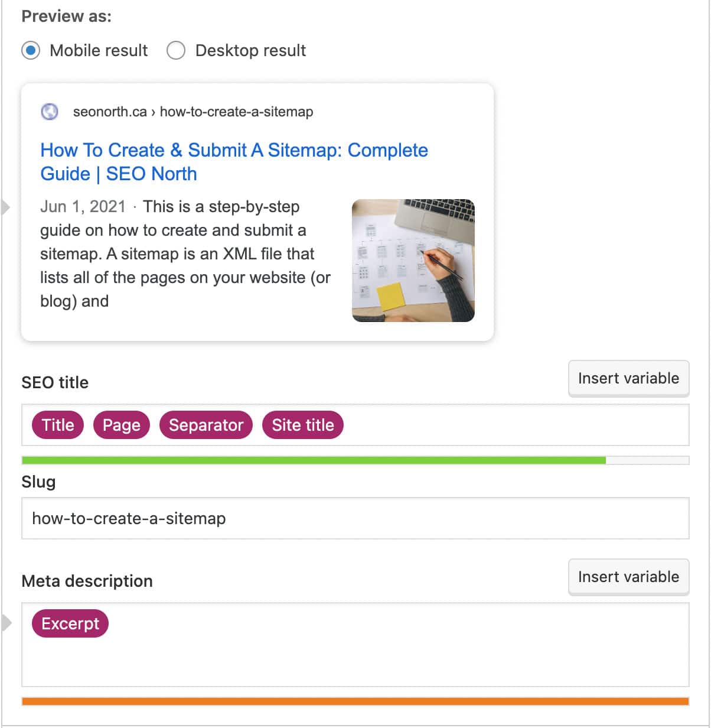This screenshot has height=728, width=711.
Task: Click the globe favicon in the preview
Action: tap(50, 111)
